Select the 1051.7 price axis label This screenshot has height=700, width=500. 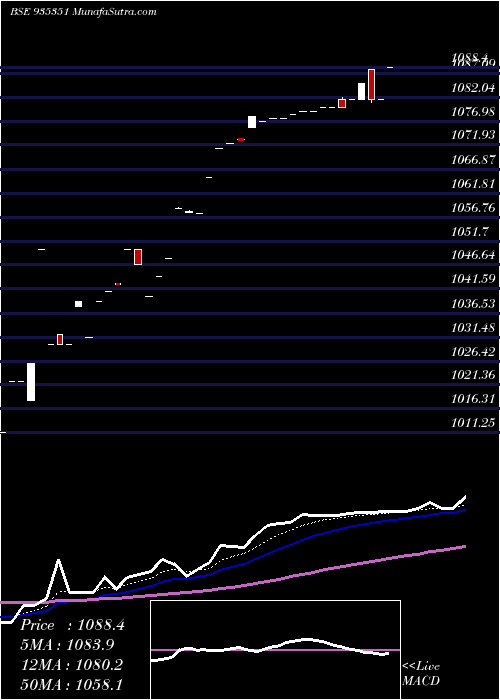coord(470,232)
